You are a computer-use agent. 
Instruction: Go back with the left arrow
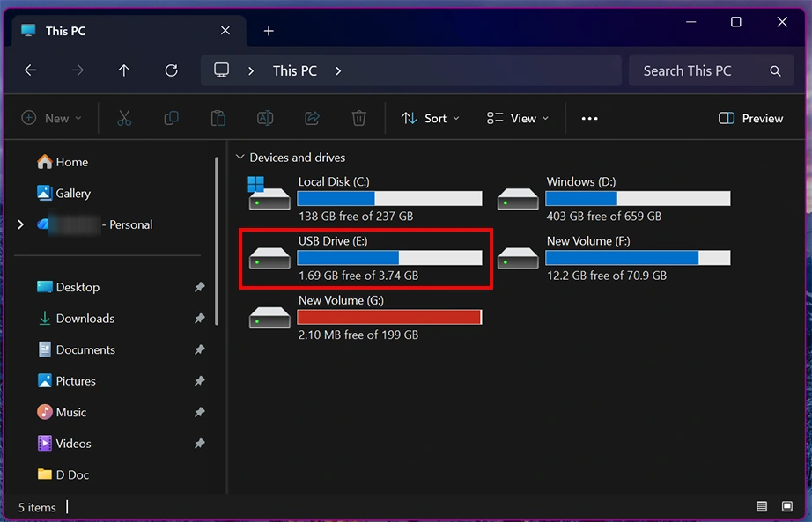pos(31,70)
